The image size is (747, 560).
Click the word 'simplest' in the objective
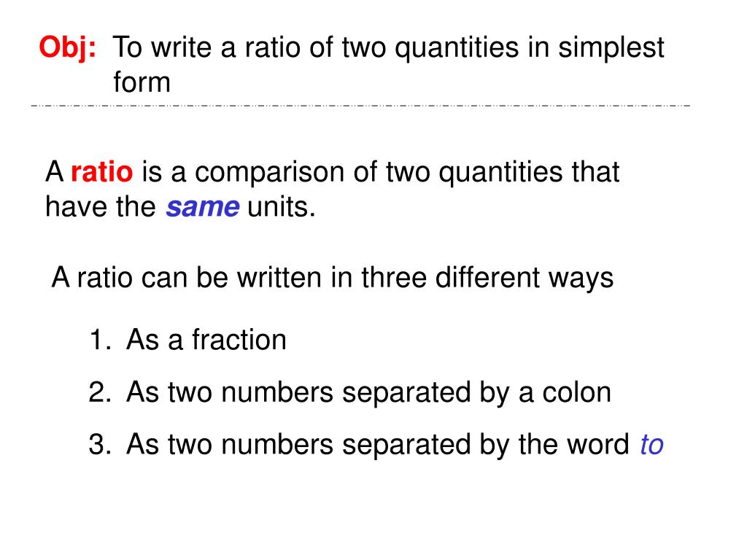[611, 49]
